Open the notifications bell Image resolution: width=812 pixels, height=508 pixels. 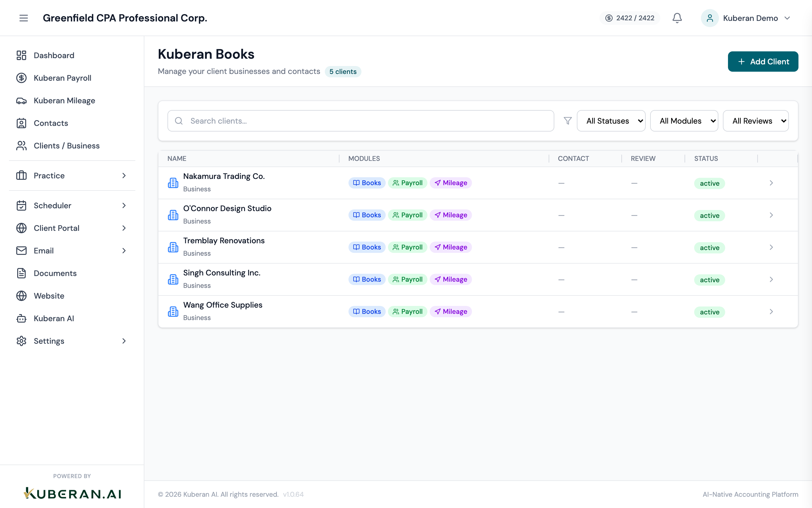pyautogui.click(x=677, y=18)
